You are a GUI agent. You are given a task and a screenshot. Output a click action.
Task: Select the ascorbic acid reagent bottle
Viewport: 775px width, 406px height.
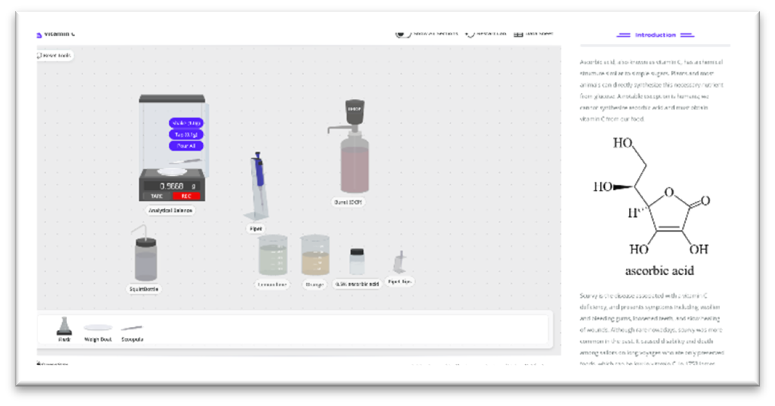(357, 261)
